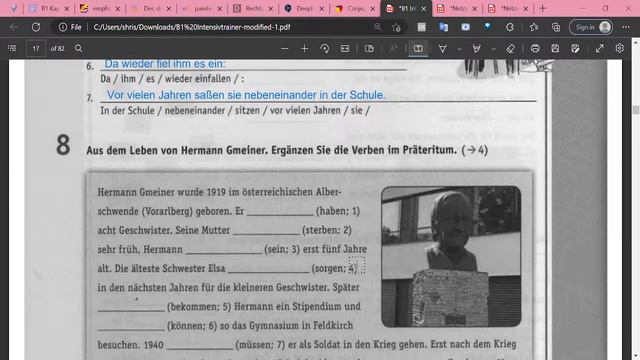The image size is (640, 360).
Task: Open the address bar zoom indicator
Action: pyautogui.click(x=378, y=27)
